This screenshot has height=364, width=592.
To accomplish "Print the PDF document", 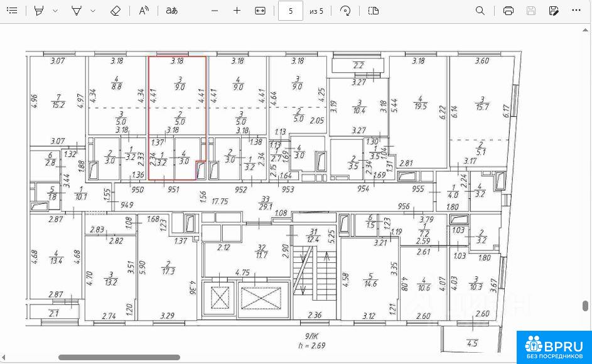I will tap(509, 11).
